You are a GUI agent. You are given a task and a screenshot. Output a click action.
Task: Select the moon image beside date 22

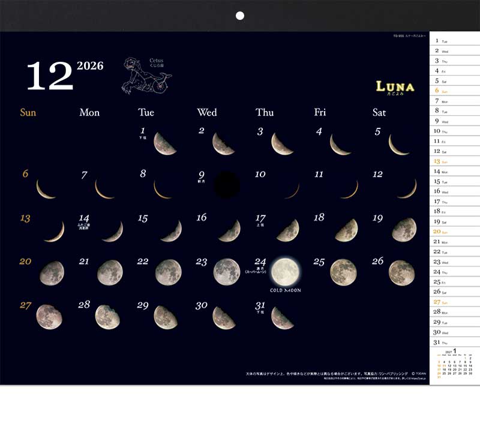click(169, 272)
